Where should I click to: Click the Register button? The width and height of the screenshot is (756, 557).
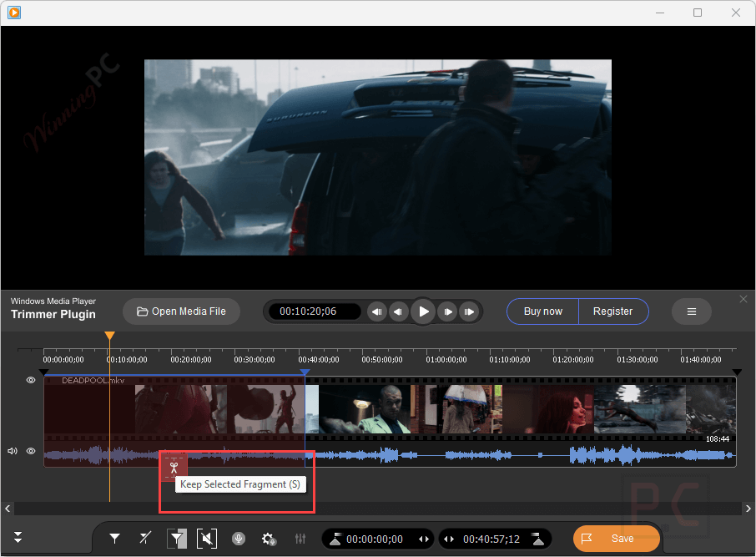coord(612,311)
